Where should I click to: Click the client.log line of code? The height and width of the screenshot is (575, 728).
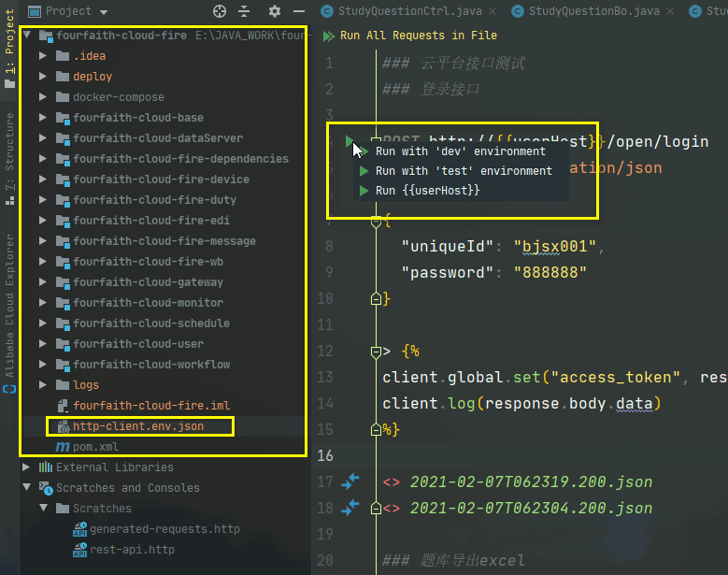[x=521, y=404]
